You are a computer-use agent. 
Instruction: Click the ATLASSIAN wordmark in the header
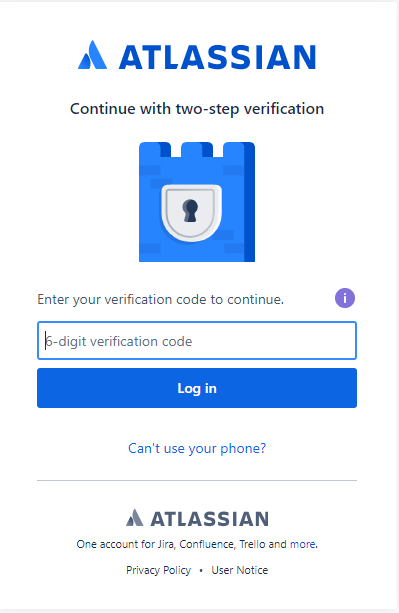tap(217, 57)
